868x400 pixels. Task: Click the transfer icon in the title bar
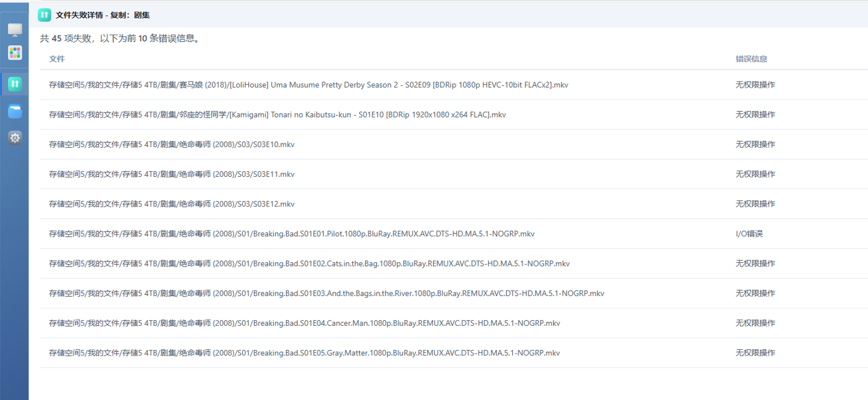pyautogui.click(x=44, y=14)
